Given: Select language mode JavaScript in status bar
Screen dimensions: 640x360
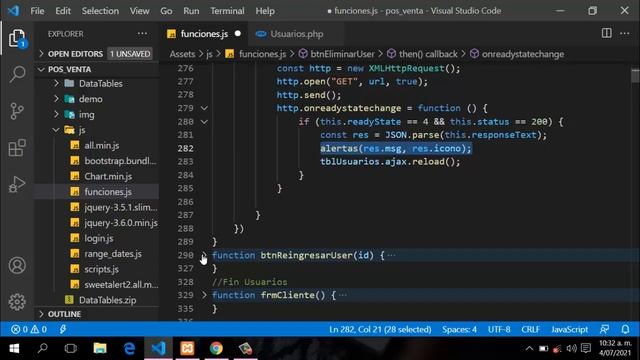Looking at the screenshot, I should click(x=569, y=329).
